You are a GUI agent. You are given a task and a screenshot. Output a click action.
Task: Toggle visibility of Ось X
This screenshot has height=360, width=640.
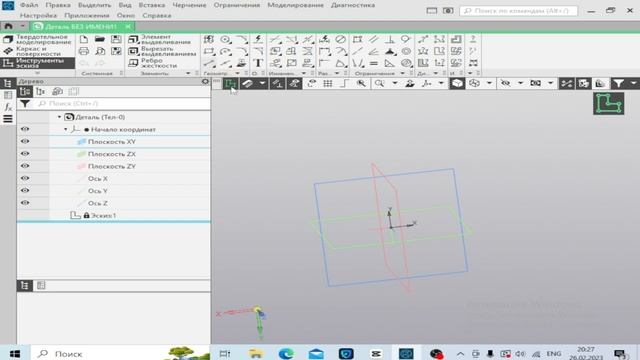[25, 178]
